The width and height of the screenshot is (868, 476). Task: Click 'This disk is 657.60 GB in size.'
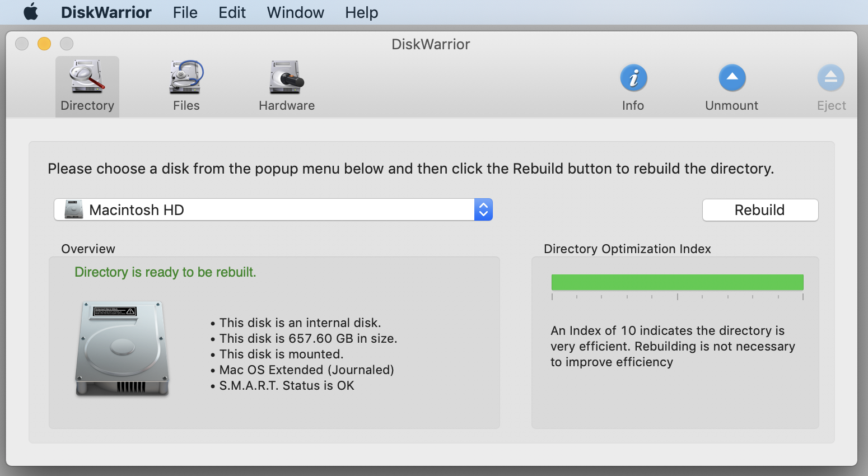coord(308,338)
